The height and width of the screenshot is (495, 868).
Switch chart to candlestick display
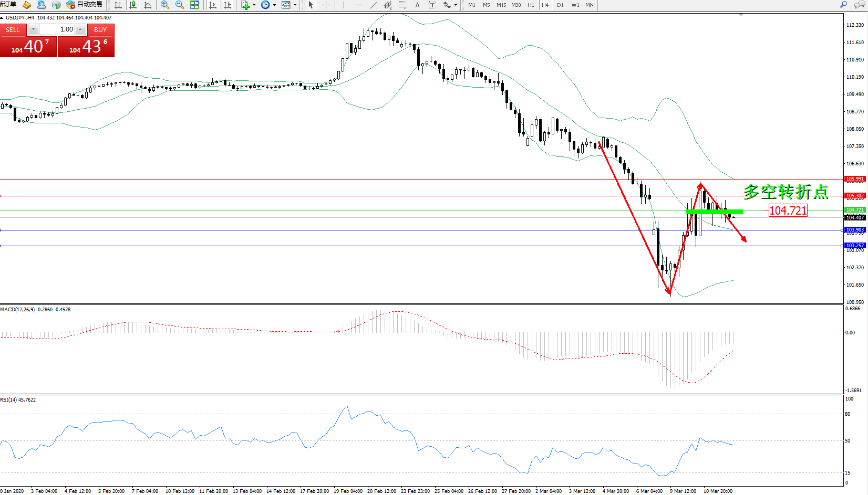pos(133,5)
